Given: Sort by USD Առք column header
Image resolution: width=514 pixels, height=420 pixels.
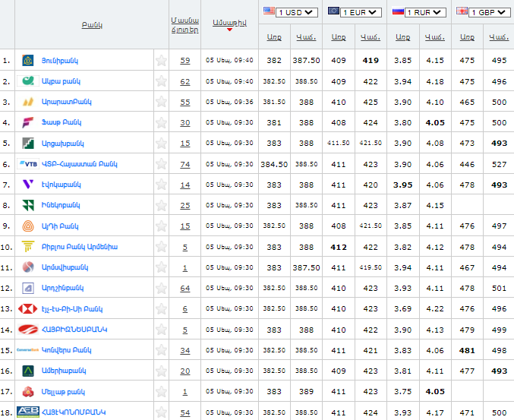Looking at the screenshot, I should 274,37.
